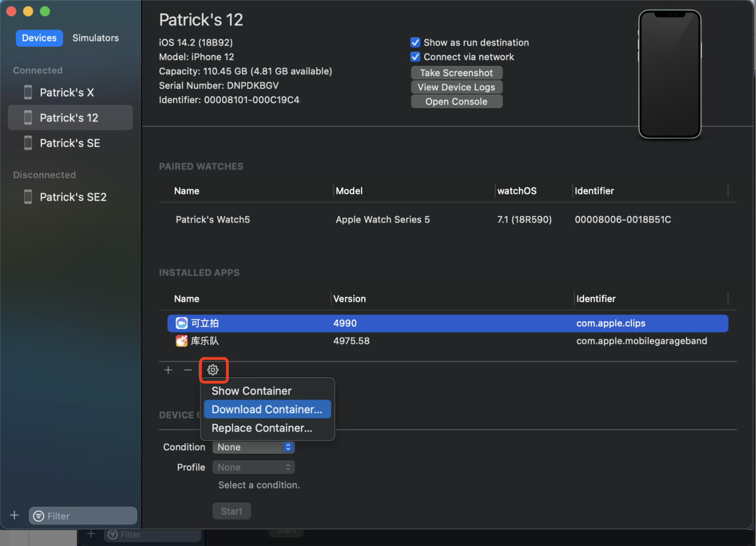Select Patrick's X in the sidebar
756x546 pixels.
[x=71, y=92]
